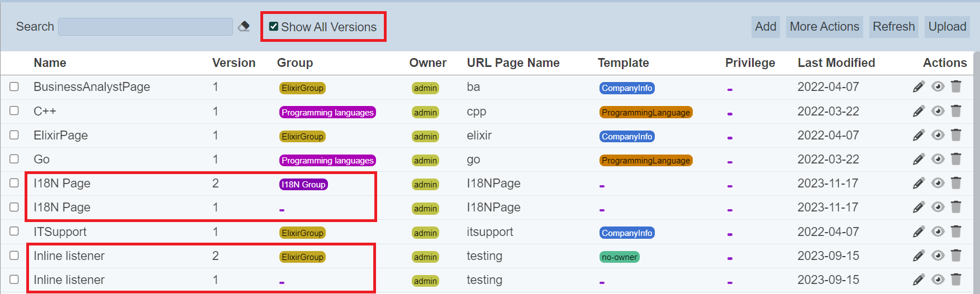Select the BusinessAnalystPage row checkbox
The image size is (980, 294).
click(14, 86)
